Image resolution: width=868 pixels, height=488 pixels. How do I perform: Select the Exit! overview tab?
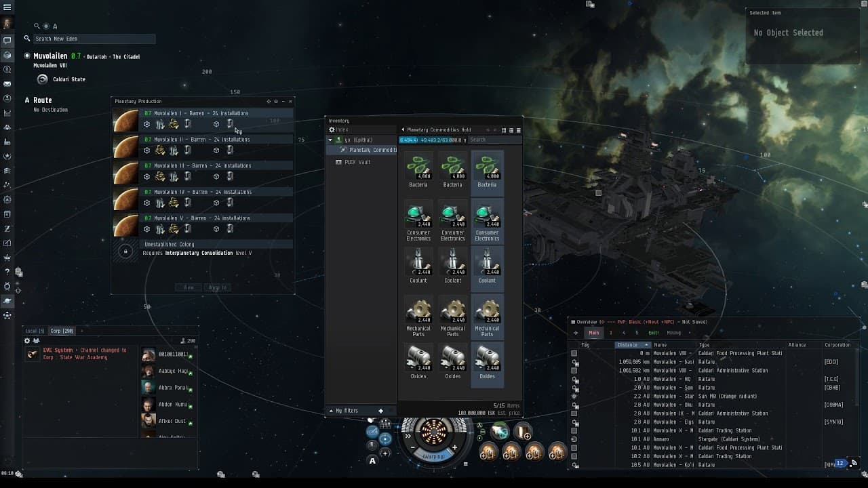click(653, 333)
